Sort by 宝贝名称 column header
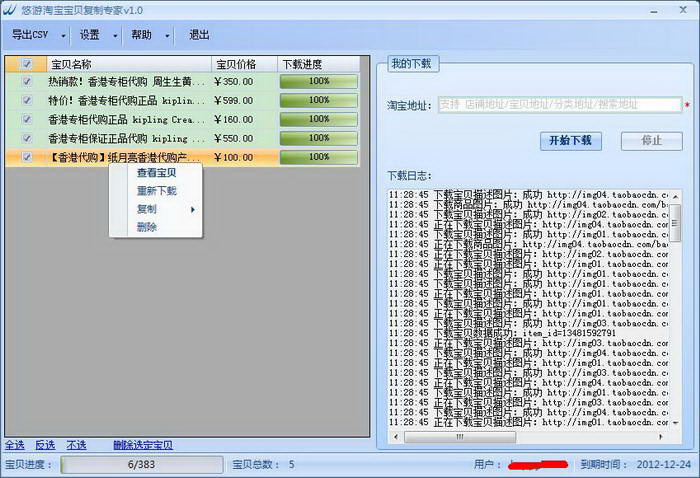Viewport: 700px width, 478px height. click(x=129, y=64)
